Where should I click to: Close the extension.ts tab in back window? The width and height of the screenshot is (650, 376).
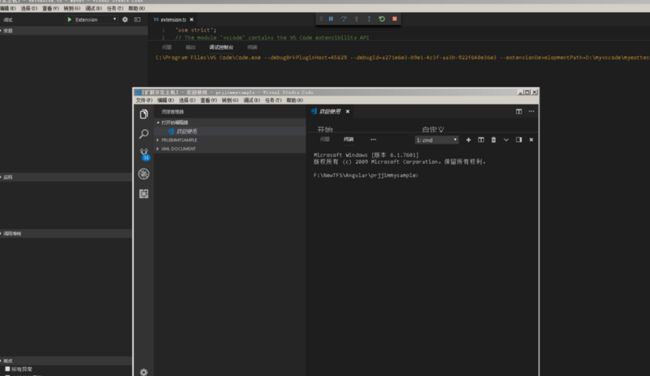click(192, 19)
